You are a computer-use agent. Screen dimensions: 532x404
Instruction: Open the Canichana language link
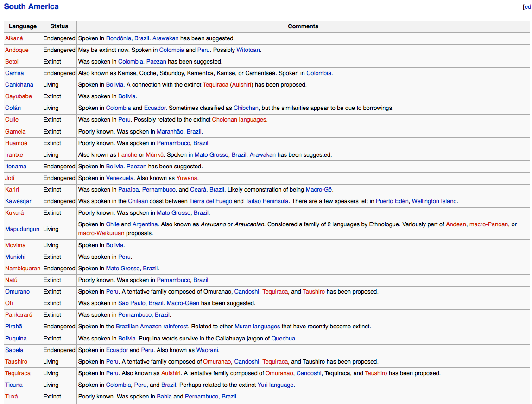19,84
